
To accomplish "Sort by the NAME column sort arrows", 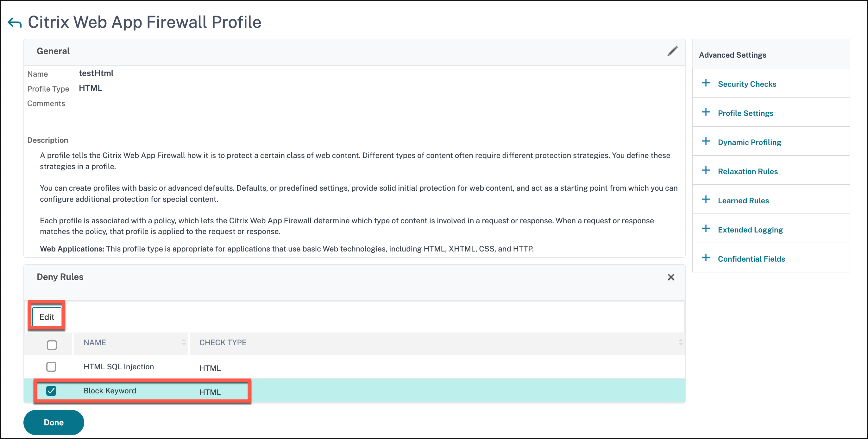I will [184, 342].
